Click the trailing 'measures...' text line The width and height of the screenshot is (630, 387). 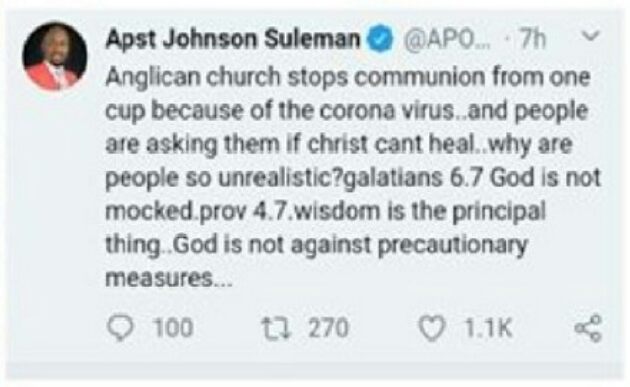(169, 278)
